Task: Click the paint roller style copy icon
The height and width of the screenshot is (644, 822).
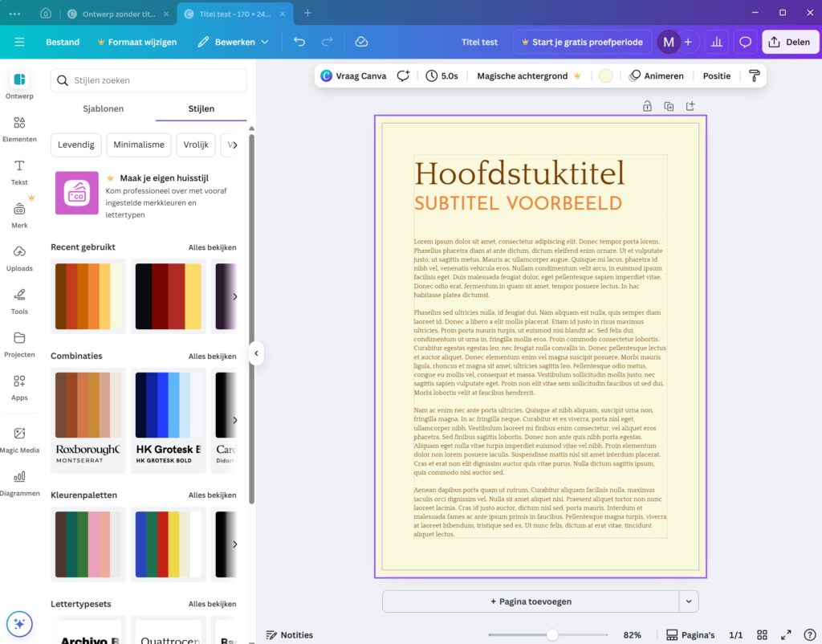Action: tap(754, 75)
